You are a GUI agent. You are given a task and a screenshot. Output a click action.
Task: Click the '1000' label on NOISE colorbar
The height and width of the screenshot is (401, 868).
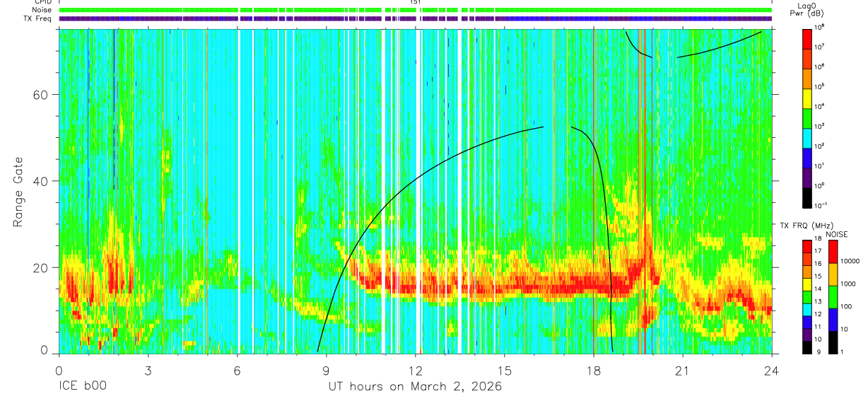pos(849,284)
